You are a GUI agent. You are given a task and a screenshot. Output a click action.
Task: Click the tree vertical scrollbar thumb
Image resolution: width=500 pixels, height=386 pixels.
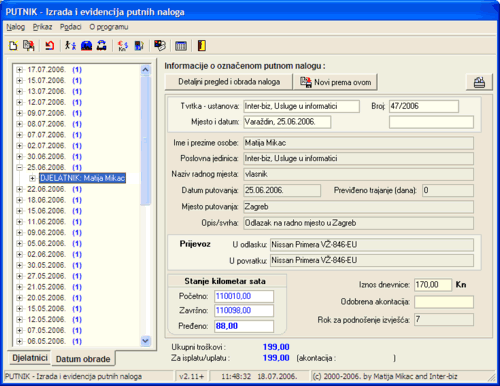tap(145, 140)
